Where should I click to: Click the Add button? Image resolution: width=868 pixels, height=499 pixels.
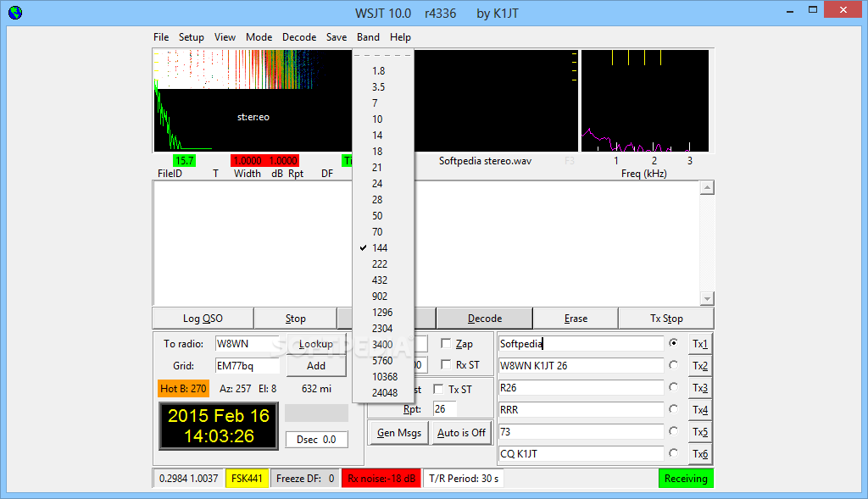[x=316, y=366]
